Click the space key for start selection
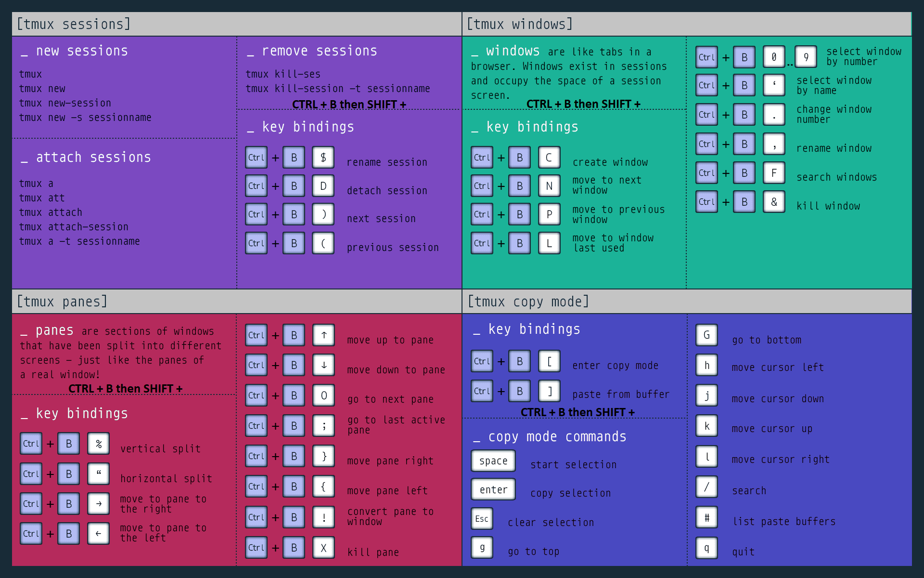 493,461
